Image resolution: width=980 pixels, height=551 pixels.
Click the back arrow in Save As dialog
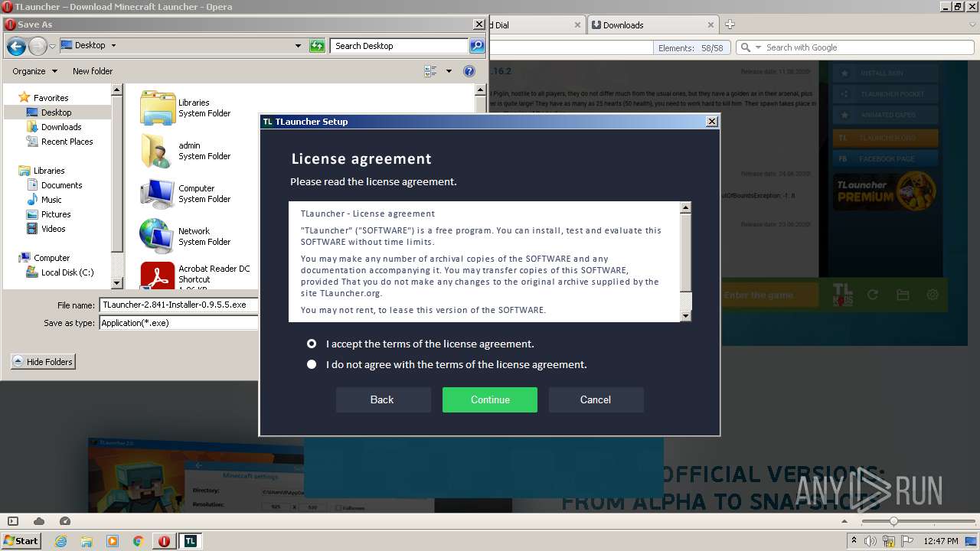coord(17,47)
